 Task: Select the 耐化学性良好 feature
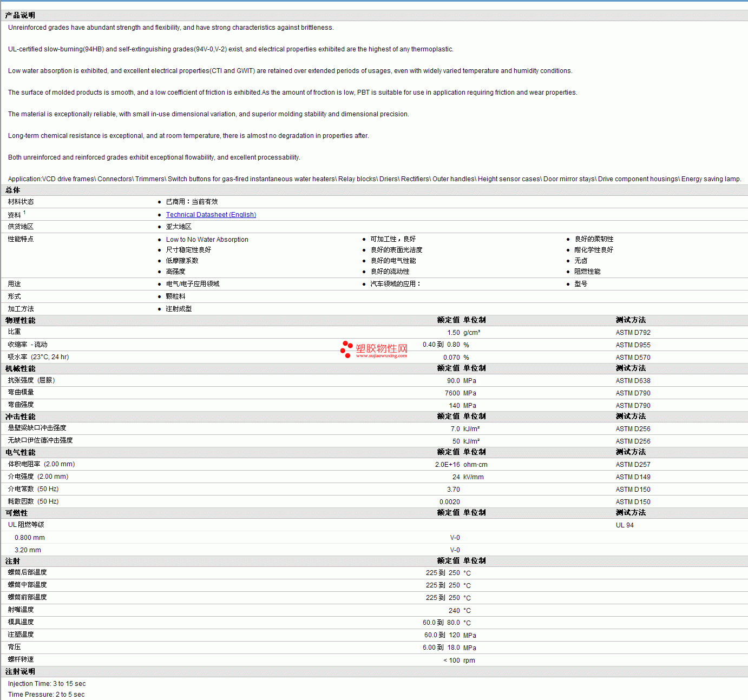[594, 250]
